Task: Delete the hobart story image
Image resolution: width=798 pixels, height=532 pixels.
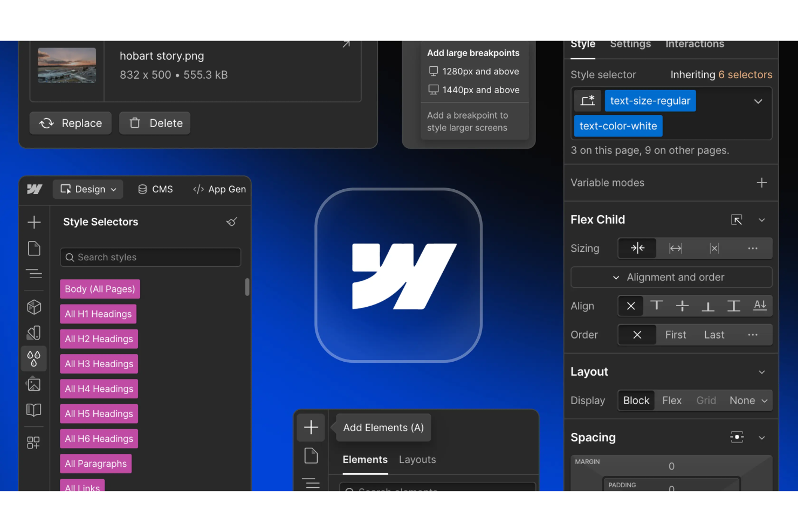Action: pyautogui.click(x=155, y=123)
